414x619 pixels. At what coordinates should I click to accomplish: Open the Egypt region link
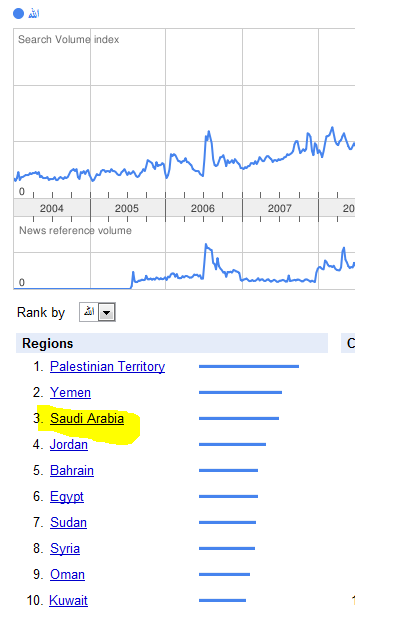coord(67,497)
